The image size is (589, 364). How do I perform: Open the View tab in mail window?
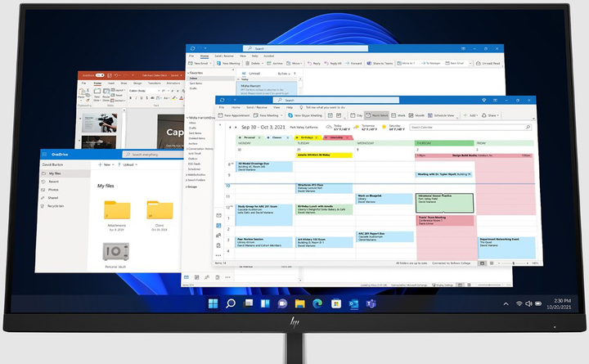243,56
